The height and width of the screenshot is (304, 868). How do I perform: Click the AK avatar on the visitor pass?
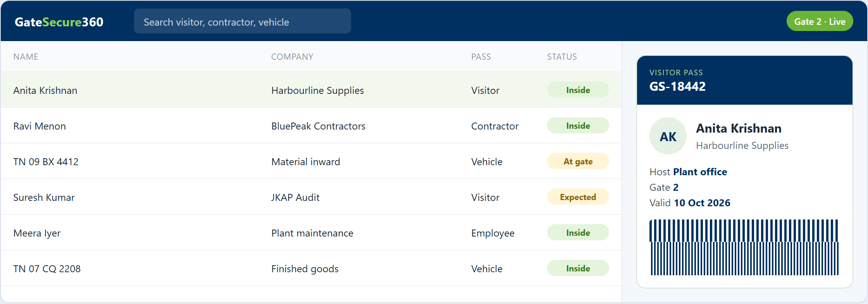668,136
